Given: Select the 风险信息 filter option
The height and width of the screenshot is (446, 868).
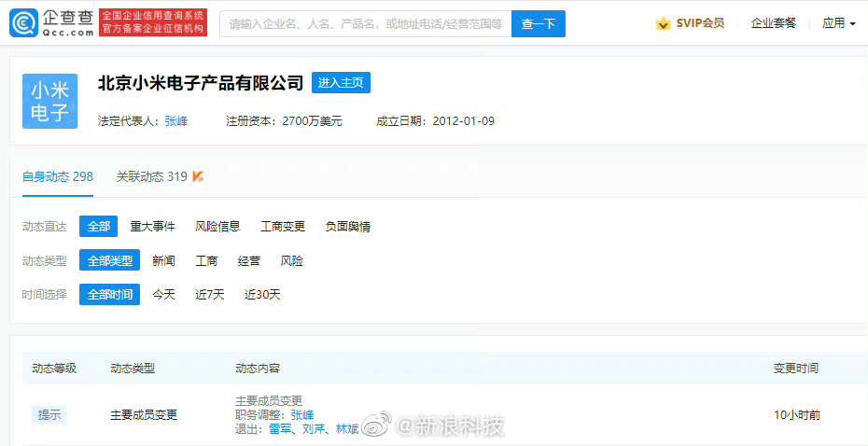Looking at the screenshot, I should 217,227.
